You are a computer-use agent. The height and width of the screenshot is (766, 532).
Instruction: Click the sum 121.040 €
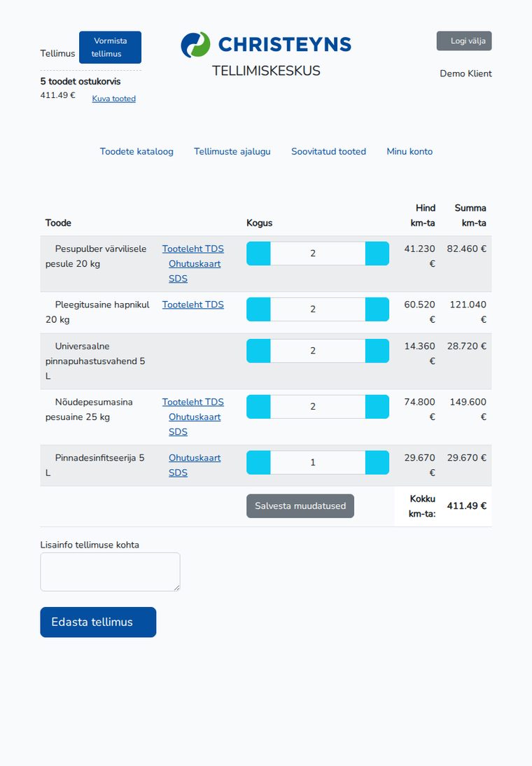(x=468, y=312)
